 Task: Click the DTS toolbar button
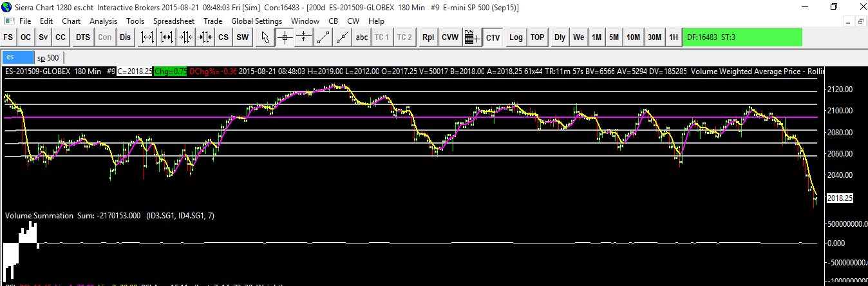click(x=83, y=37)
